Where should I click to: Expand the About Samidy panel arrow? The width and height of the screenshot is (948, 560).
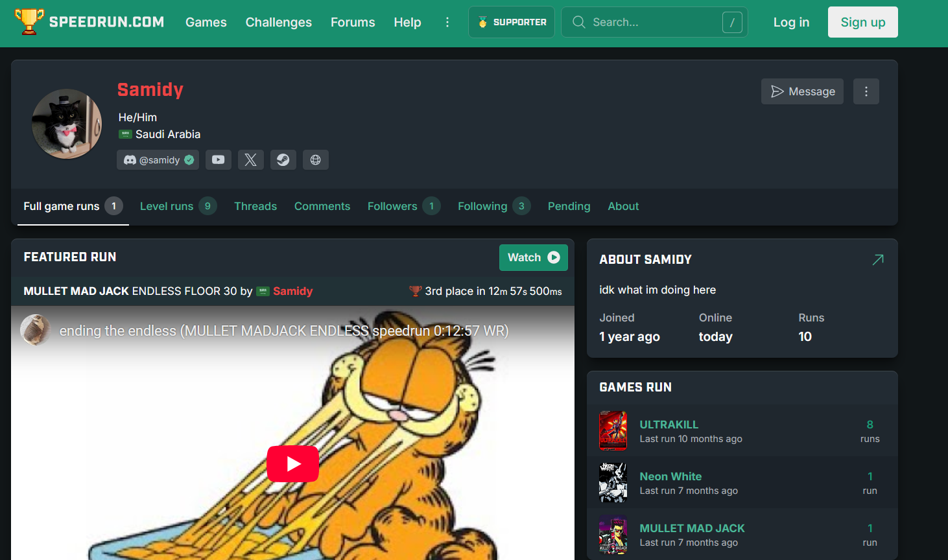878,260
